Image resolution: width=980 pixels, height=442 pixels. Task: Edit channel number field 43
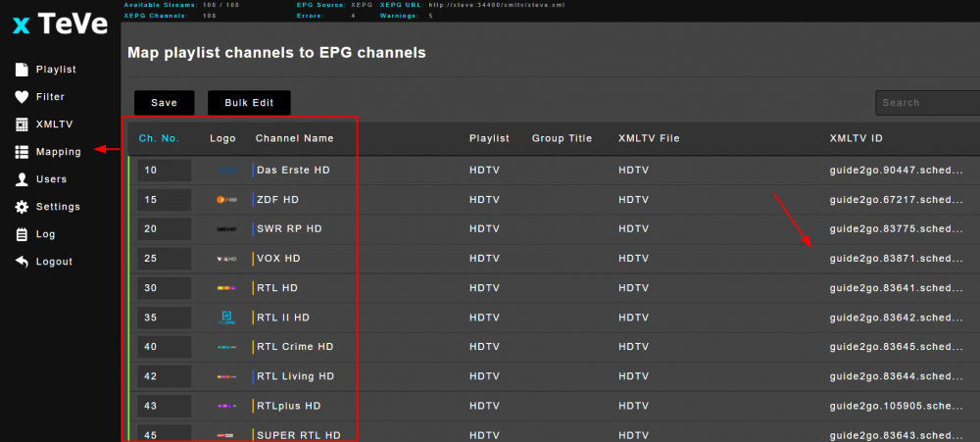pos(165,406)
